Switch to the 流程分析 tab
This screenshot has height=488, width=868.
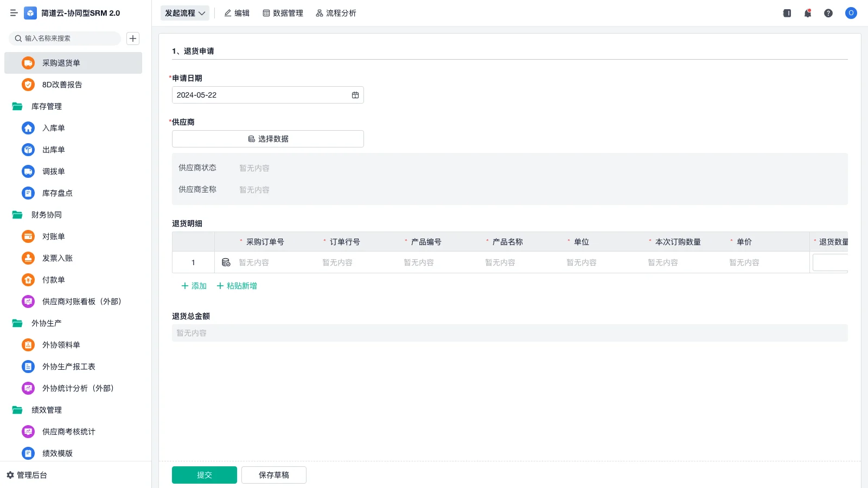(x=336, y=13)
